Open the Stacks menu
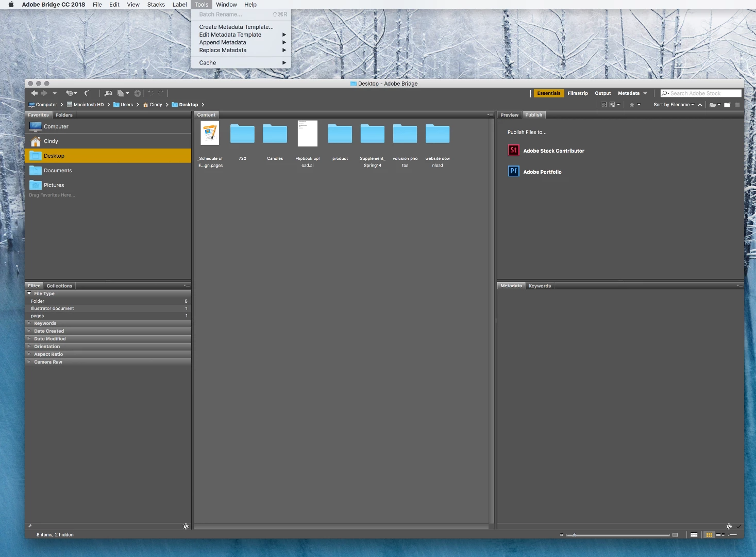 click(x=156, y=5)
